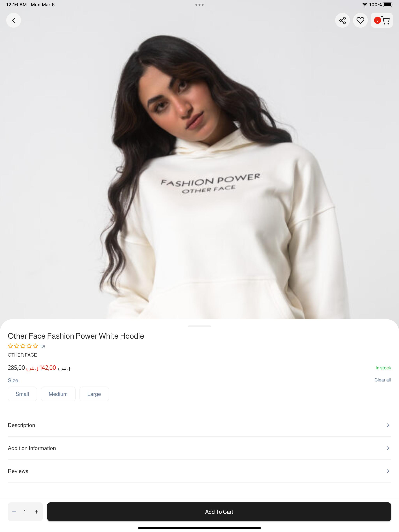
Task: Open the OTHER FACE brand link
Action: pyautogui.click(x=22, y=355)
